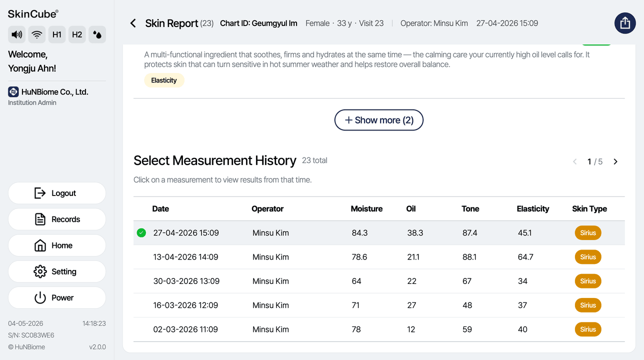Image resolution: width=644 pixels, height=360 pixels.
Task: Click the HuNBiome Co., Ltd. name
Action: pos(55,92)
